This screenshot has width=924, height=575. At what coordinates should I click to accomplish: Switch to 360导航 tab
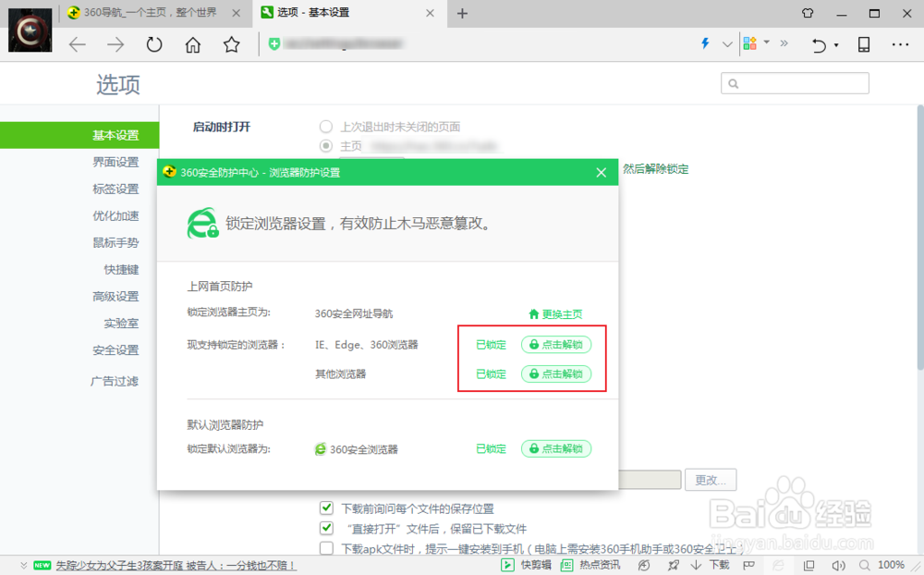[151, 12]
